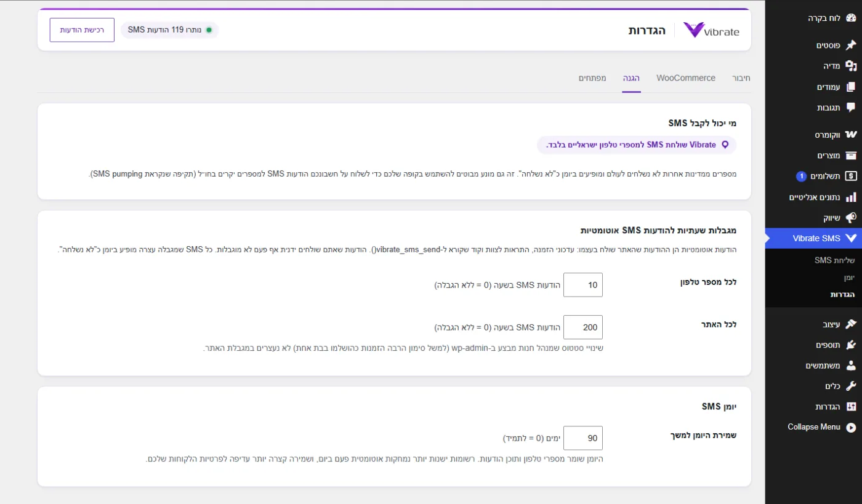862x504 pixels.
Task: Click the location pin icon in Israeli-numbers notice
Action: [725, 145]
